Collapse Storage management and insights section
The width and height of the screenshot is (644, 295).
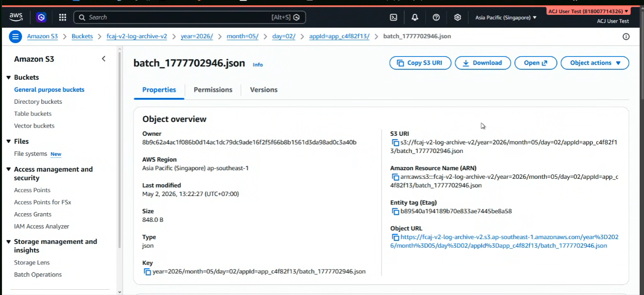(9, 242)
